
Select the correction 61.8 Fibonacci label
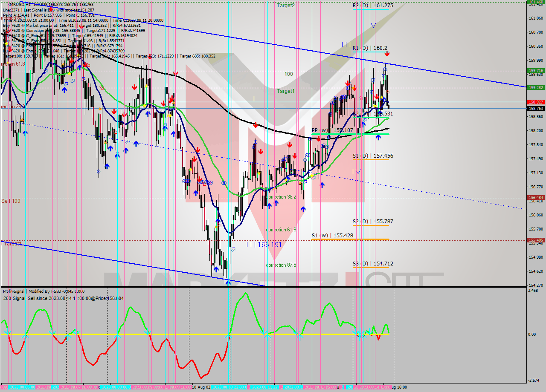point(281,230)
